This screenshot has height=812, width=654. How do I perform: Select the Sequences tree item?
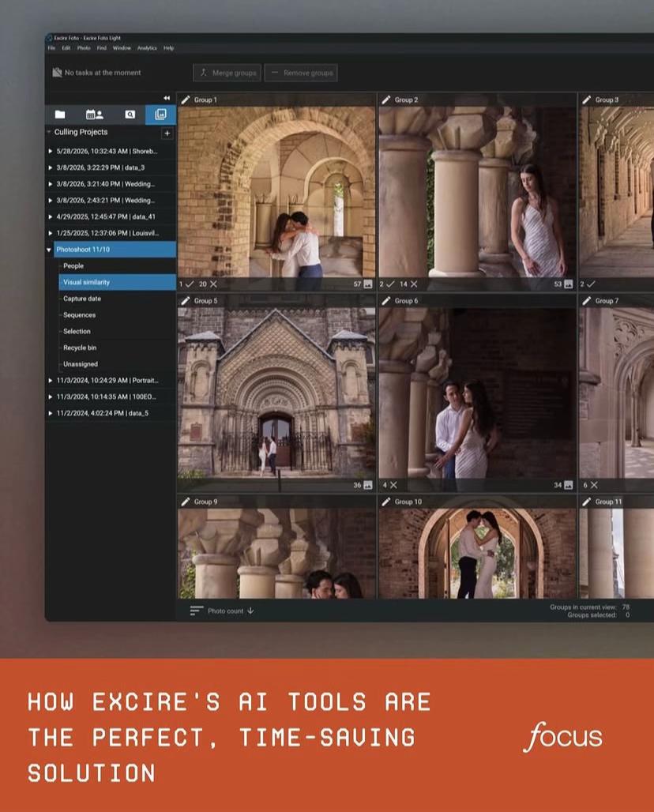(x=79, y=315)
